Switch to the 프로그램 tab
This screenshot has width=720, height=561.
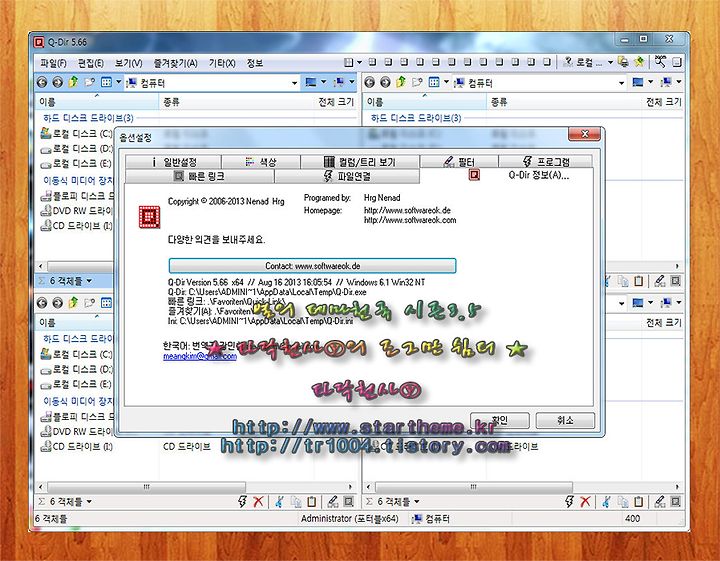[x=546, y=162]
